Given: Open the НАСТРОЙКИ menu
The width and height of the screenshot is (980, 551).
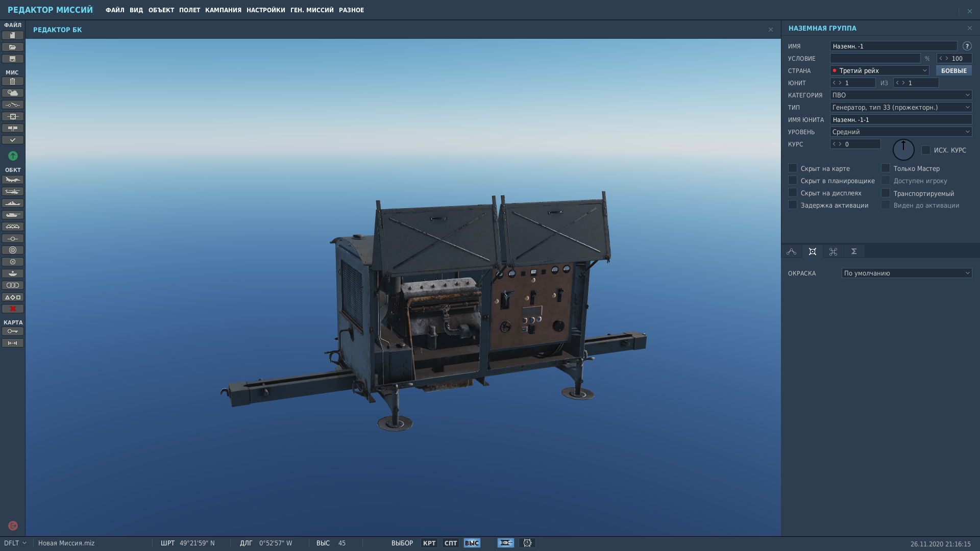Looking at the screenshot, I should (x=266, y=10).
